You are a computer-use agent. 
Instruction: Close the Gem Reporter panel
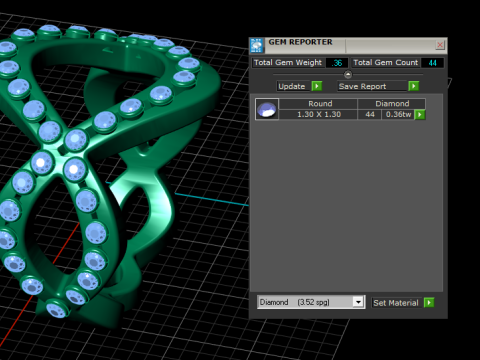(x=440, y=45)
